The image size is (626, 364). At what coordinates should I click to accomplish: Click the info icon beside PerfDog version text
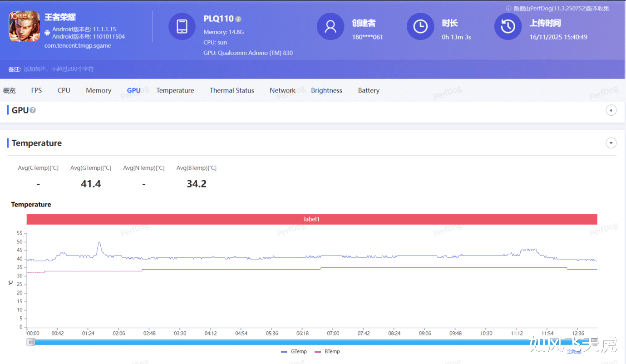(x=508, y=9)
